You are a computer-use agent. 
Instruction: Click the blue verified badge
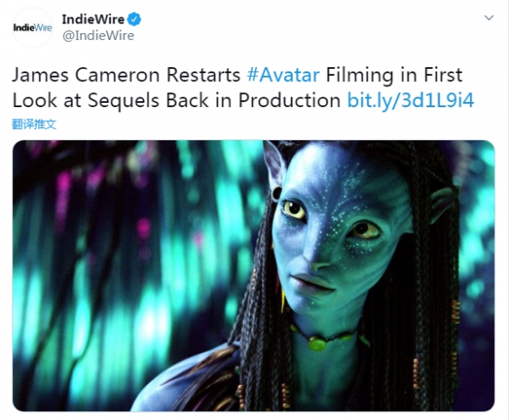(x=133, y=19)
